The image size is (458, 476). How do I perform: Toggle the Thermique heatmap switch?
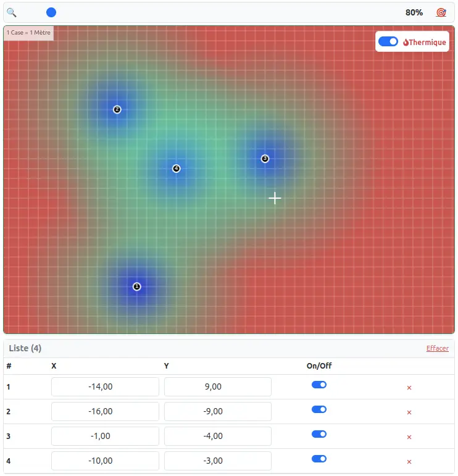click(388, 41)
